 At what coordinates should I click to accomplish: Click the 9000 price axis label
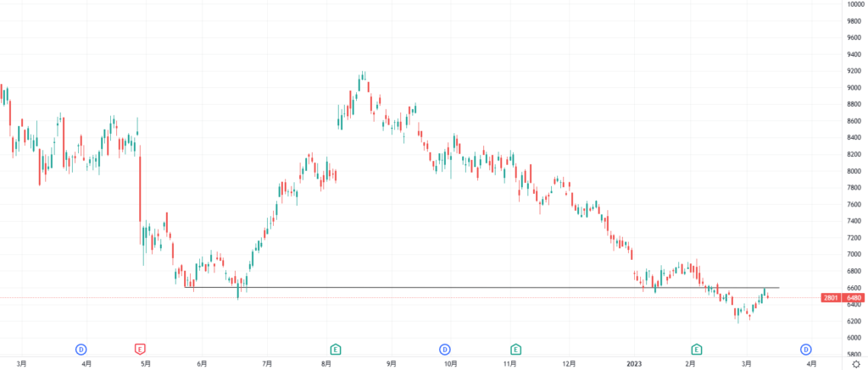[854, 87]
